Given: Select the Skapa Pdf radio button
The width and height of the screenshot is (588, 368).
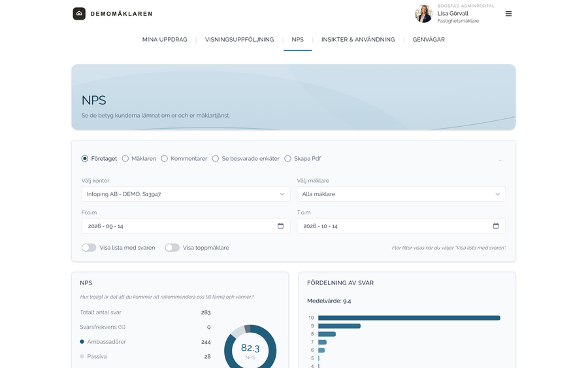Looking at the screenshot, I should (x=287, y=159).
